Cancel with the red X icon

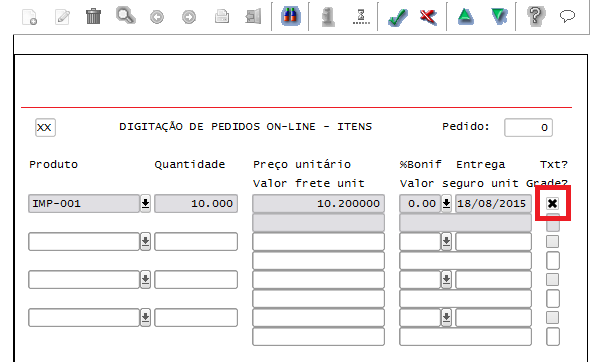click(x=428, y=17)
